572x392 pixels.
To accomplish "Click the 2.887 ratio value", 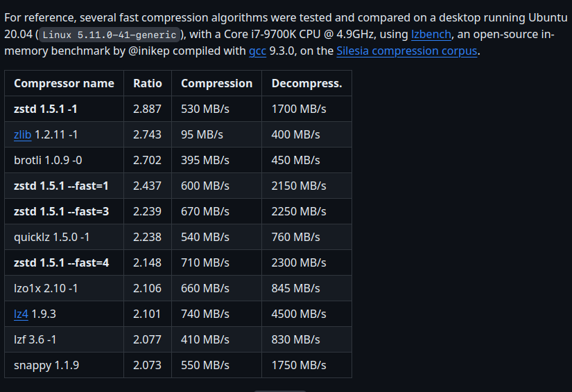I will click(x=147, y=109).
